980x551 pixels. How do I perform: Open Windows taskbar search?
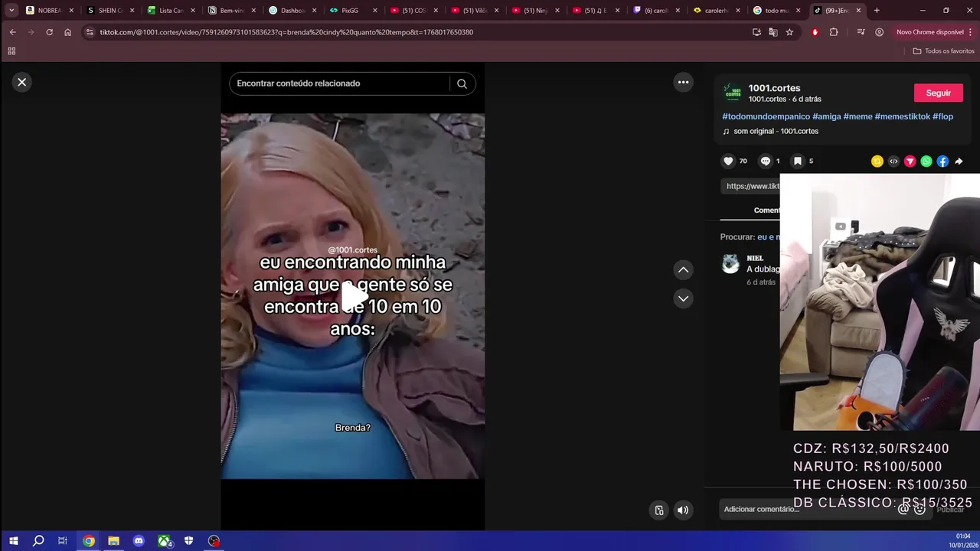[x=38, y=541]
